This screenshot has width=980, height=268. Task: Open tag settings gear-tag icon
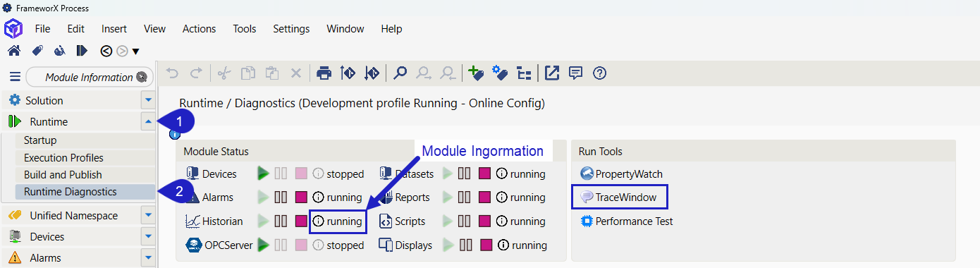coord(500,73)
